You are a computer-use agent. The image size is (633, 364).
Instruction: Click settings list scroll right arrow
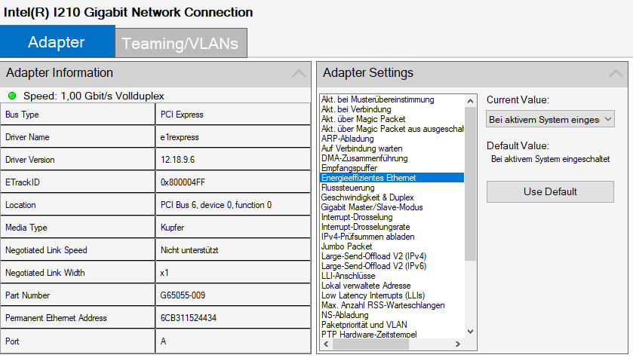coord(458,344)
